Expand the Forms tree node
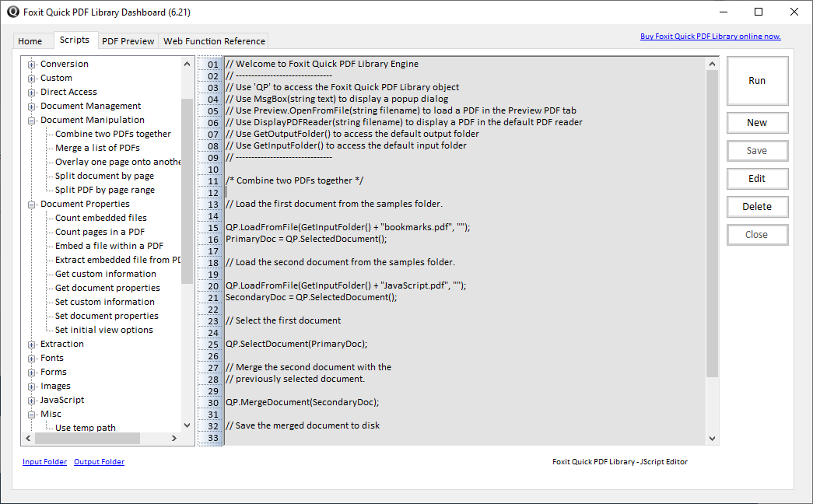Screen dimensions: 813x504 point(32,373)
